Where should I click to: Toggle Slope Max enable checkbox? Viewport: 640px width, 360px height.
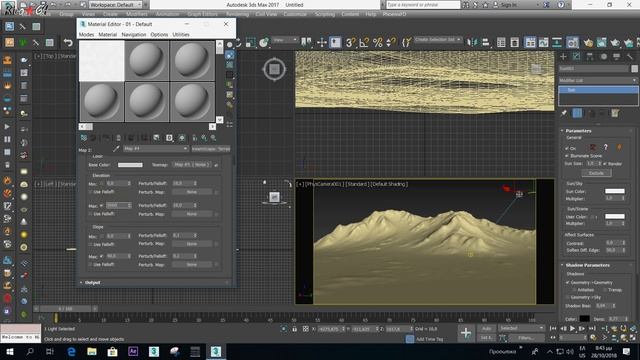click(102, 256)
